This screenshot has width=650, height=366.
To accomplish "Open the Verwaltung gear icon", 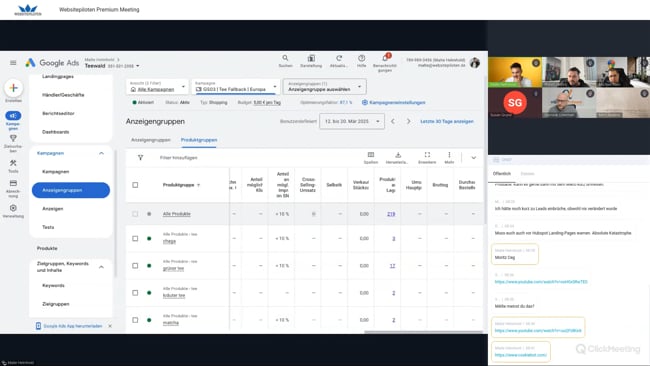I will 13,208.
